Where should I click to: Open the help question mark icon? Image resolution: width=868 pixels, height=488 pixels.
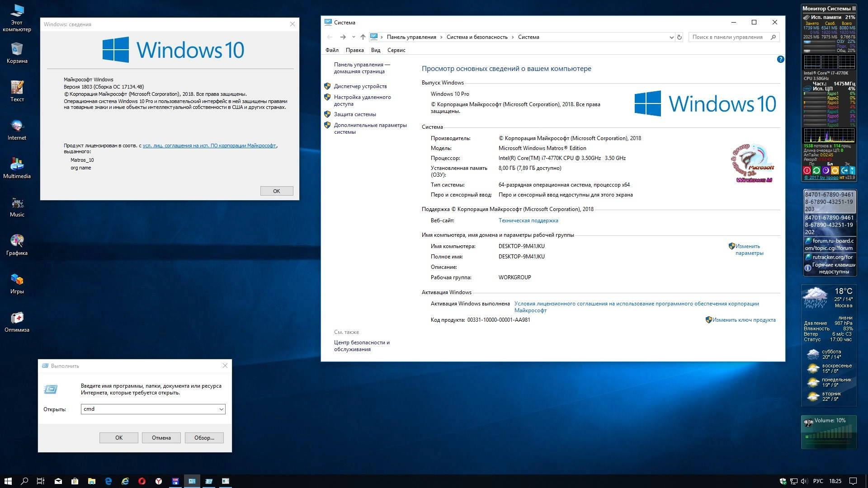click(x=780, y=59)
